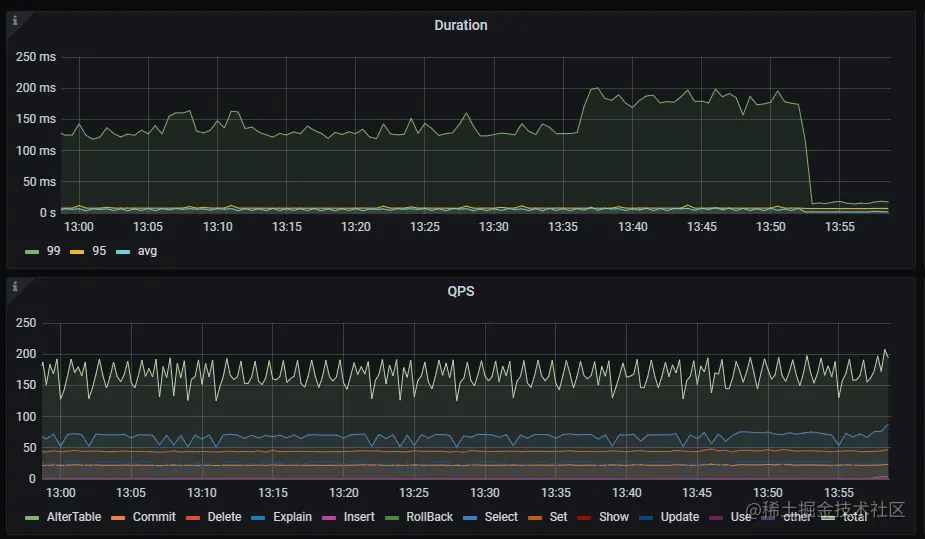The height and width of the screenshot is (539, 925).
Task: Isolate the Insert series in QPS legend
Action: point(359,517)
